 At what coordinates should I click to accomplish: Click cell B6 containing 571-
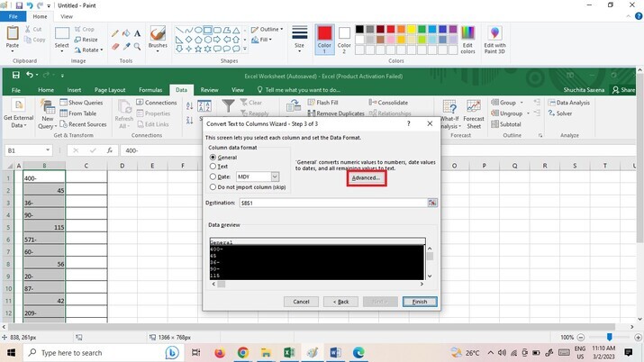click(x=44, y=240)
